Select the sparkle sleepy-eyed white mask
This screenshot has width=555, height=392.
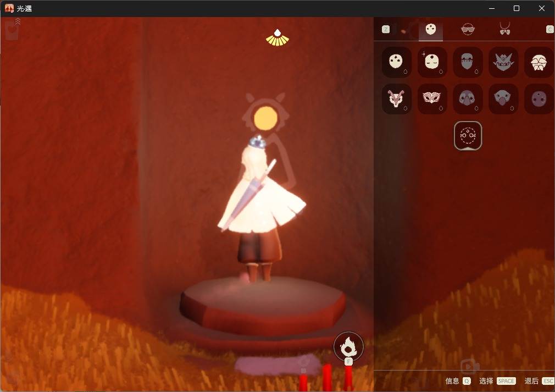tap(432, 62)
